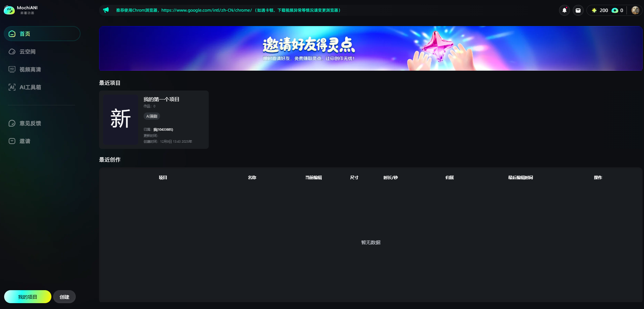The height and width of the screenshot is (309, 644).
Task: Click the notification bell icon
Action: click(x=564, y=10)
